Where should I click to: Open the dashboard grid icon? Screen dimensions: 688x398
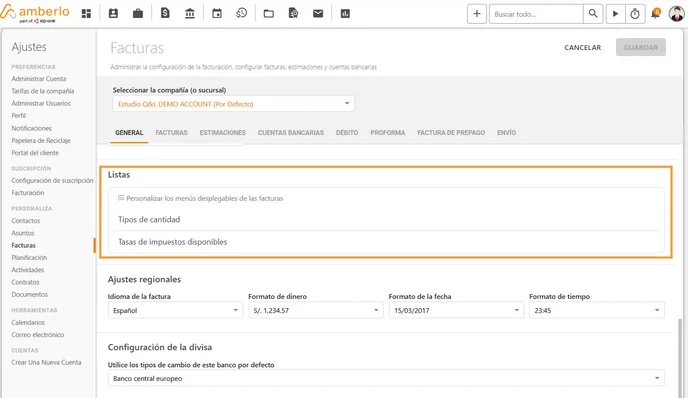pyautogui.click(x=86, y=14)
